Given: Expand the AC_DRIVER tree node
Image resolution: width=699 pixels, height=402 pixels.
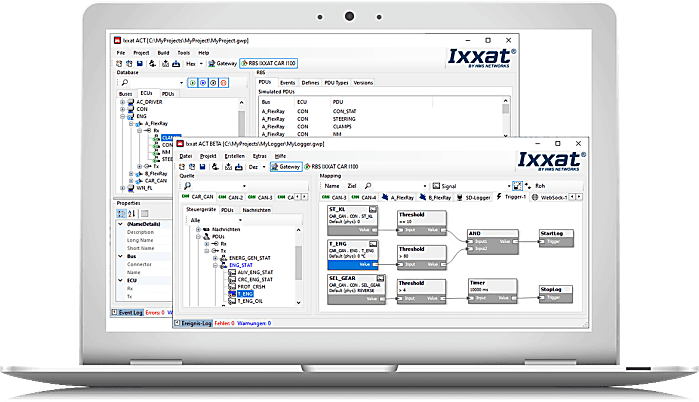Looking at the screenshot, I should tap(122, 102).
